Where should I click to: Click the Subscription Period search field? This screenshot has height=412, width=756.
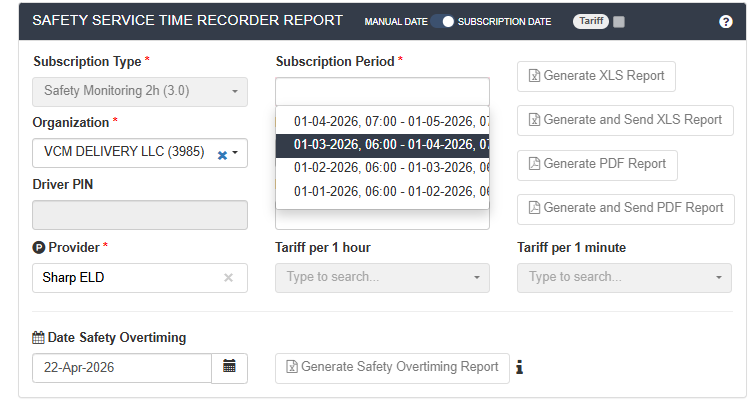(x=383, y=91)
